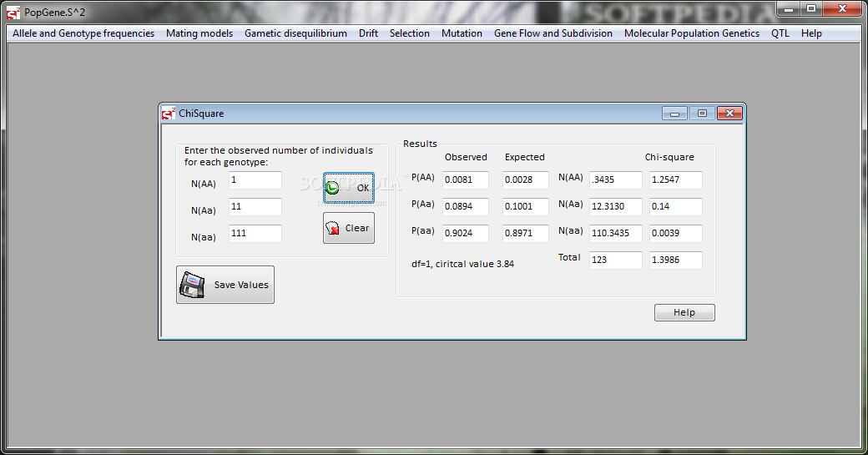Viewport: 868px width, 455px height.
Task: Open the Selection menu
Action: [409, 33]
